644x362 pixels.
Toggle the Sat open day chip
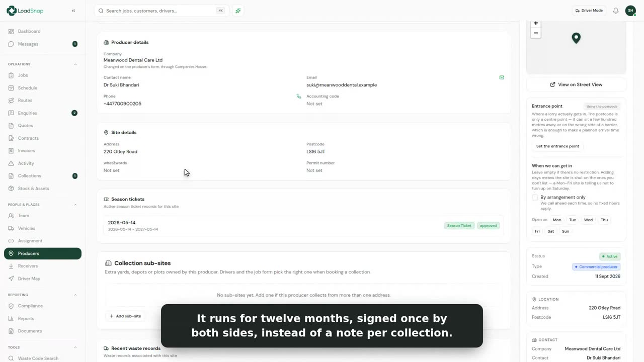click(x=551, y=231)
